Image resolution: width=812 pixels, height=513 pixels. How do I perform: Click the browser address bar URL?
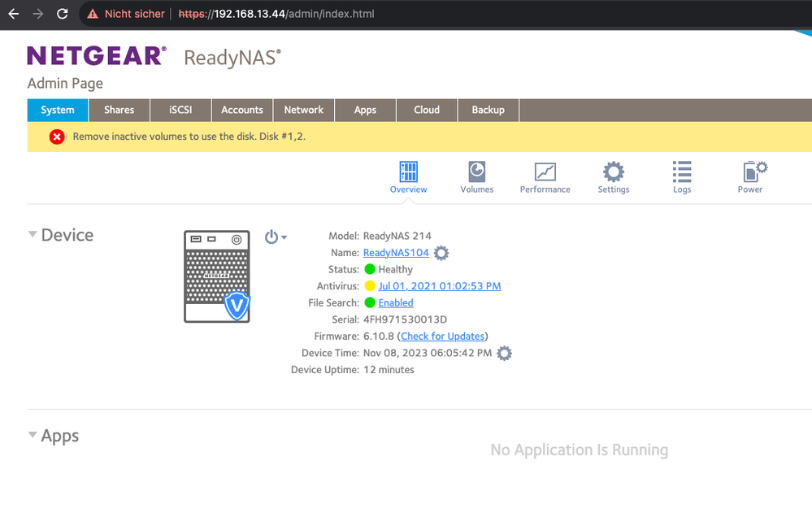point(276,14)
